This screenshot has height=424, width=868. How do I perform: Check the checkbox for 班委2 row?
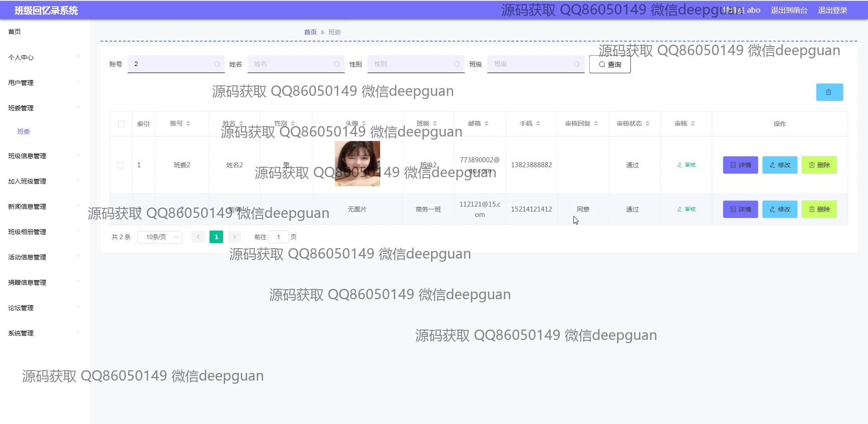(x=120, y=165)
